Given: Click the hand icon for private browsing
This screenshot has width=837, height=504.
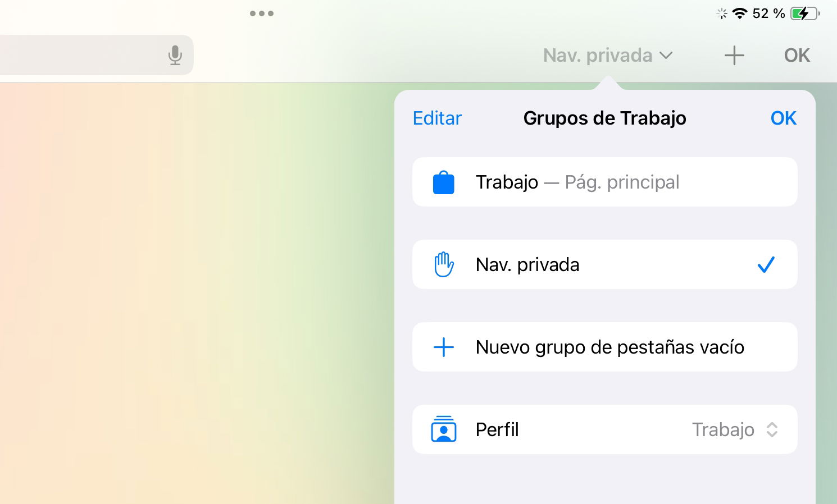Looking at the screenshot, I should click(x=444, y=264).
